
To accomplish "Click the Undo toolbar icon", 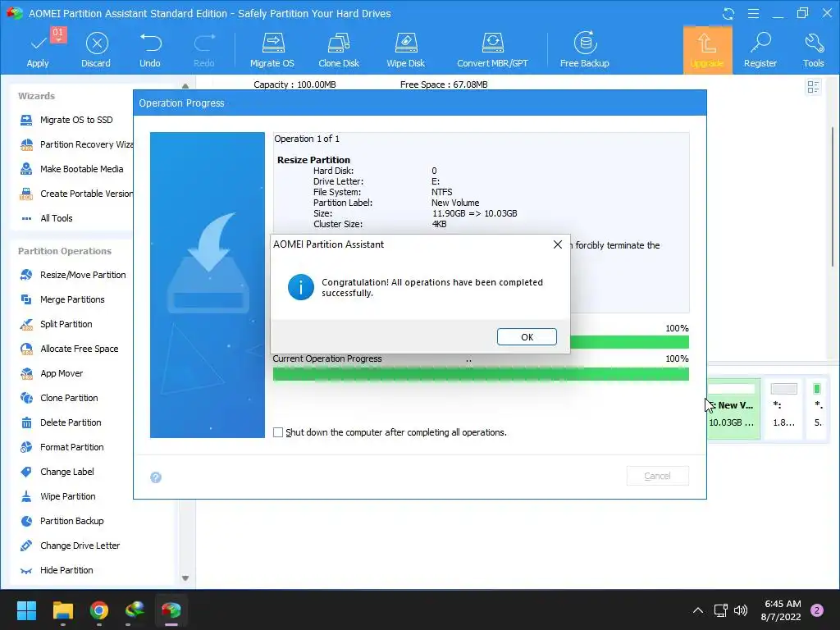I will tap(150, 49).
